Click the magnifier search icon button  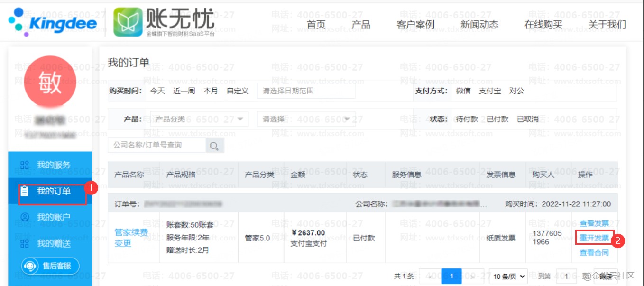pos(214,146)
